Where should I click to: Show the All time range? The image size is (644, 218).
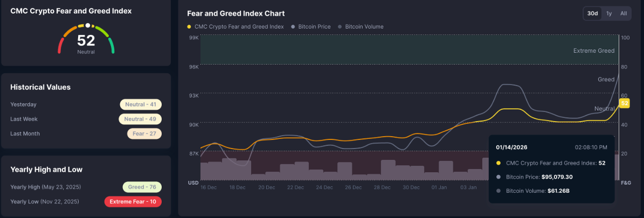(x=624, y=13)
